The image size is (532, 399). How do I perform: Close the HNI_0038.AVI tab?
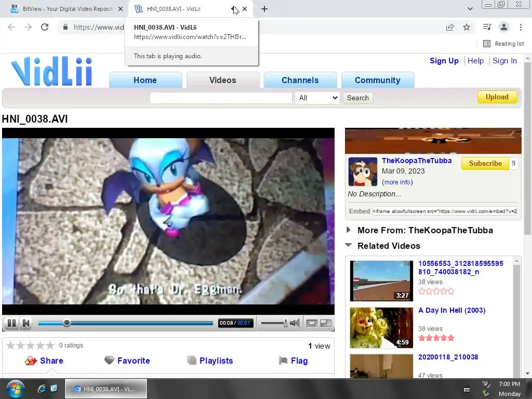click(245, 9)
